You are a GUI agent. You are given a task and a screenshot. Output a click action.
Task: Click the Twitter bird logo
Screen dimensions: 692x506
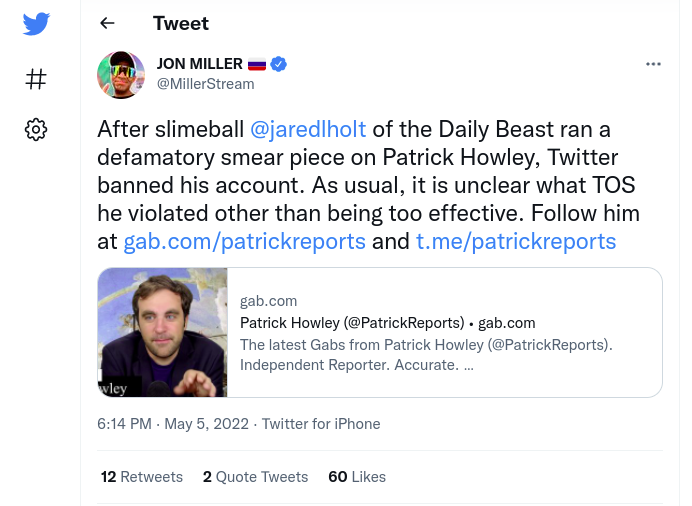[x=36, y=24]
